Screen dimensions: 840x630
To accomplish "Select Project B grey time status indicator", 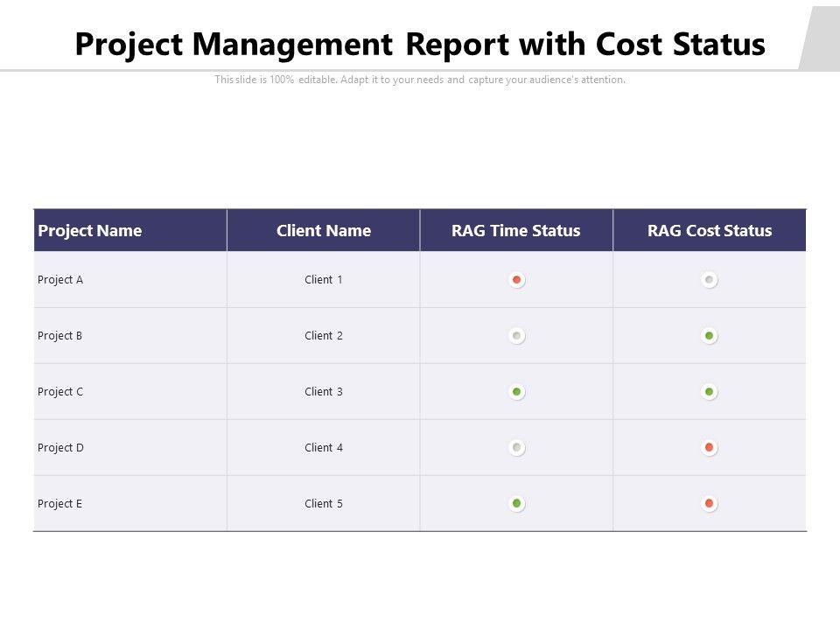I will click(517, 336).
